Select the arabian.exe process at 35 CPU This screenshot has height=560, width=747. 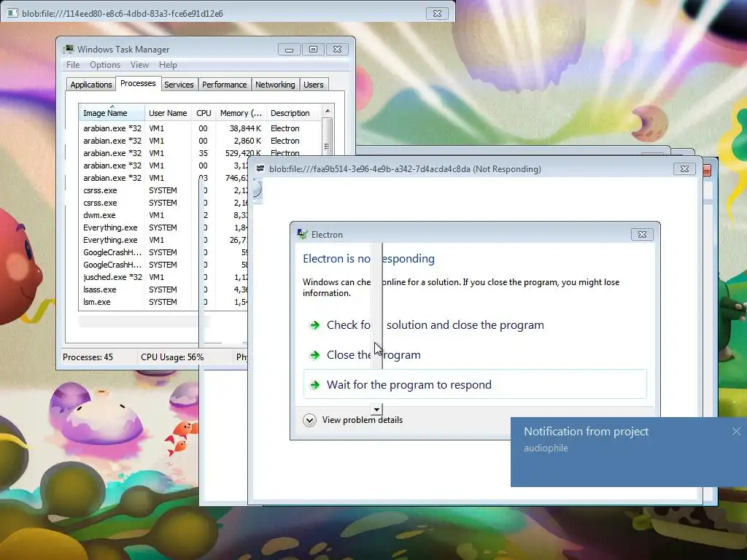click(x=200, y=153)
